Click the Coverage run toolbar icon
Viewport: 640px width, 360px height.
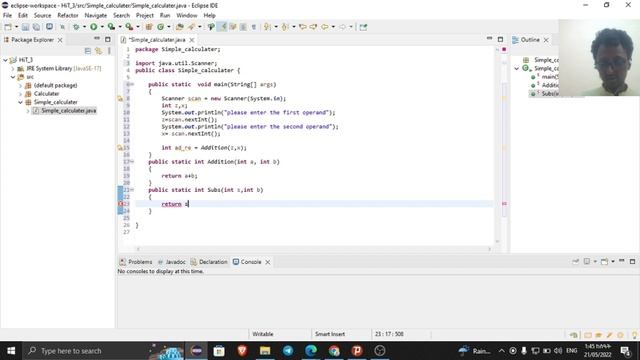pos(111,27)
